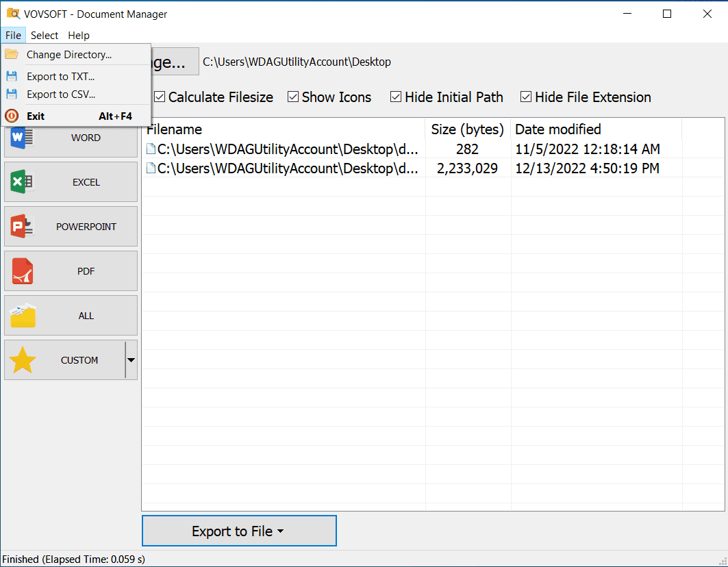Select the file row with size 282

click(433, 149)
